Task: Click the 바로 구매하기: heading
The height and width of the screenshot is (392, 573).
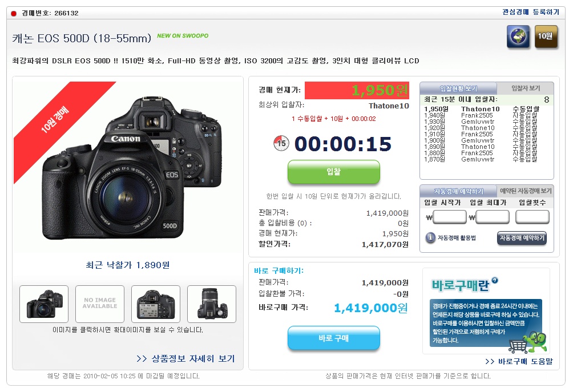Action: click(x=279, y=270)
